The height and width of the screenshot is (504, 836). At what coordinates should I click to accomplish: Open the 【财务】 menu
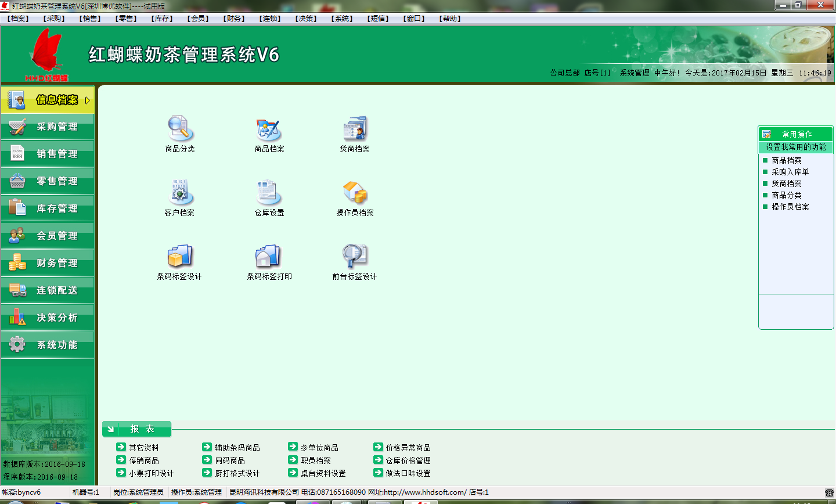(x=235, y=19)
